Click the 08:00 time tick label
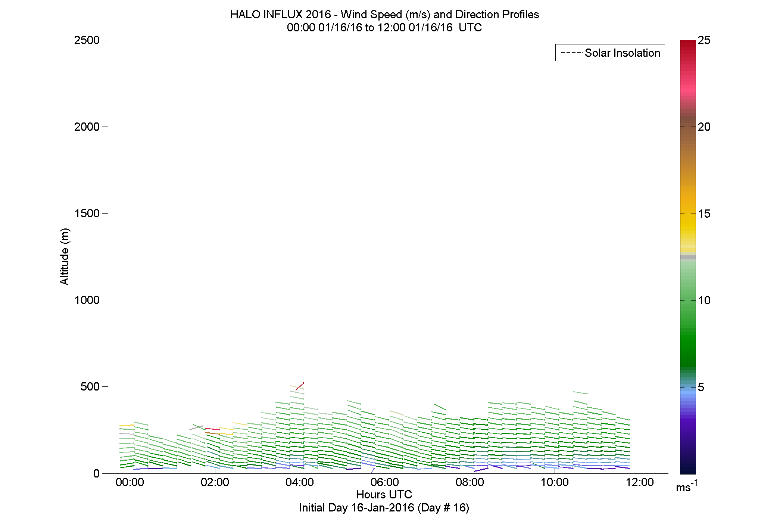This screenshot has height=532, width=783. (470, 482)
